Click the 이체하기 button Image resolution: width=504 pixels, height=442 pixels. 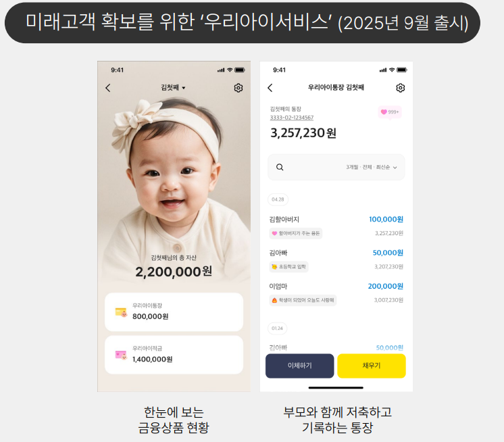coord(299,366)
